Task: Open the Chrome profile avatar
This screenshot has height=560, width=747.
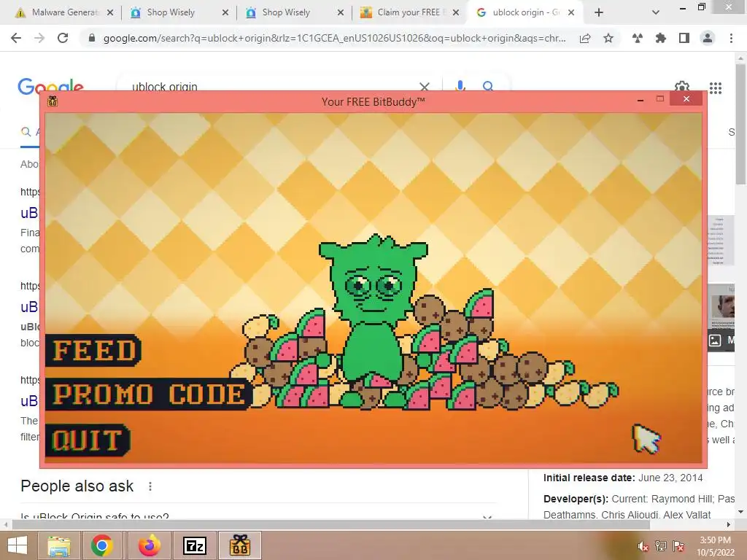Action: click(708, 38)
